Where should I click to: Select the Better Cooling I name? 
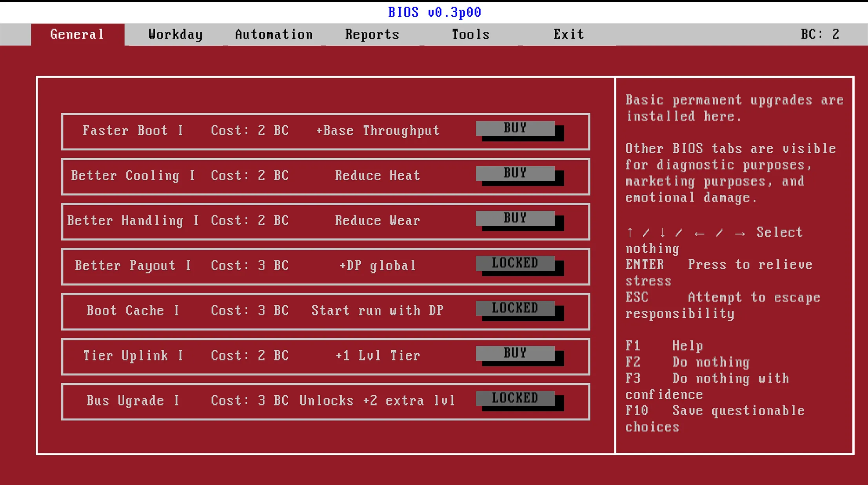(133, 176)
